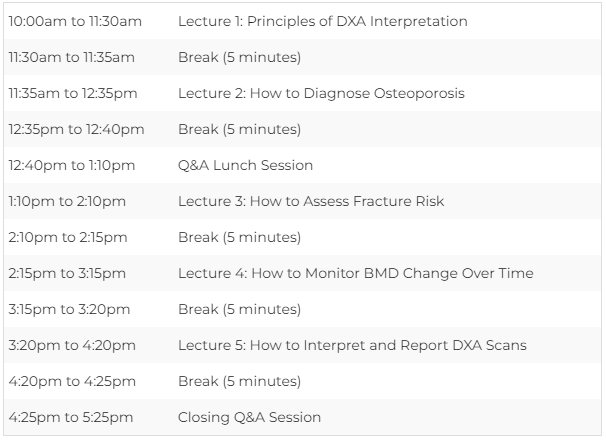Click the 3:20pm to 4:20pm time slot
Image resolution: width=606 pixels, height=441 pixels.
coord(72,345)
